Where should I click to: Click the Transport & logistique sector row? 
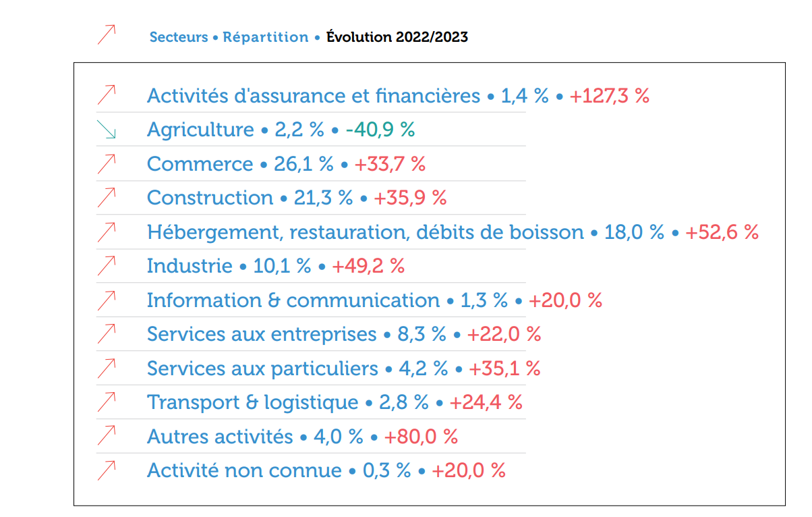[253, 402]
